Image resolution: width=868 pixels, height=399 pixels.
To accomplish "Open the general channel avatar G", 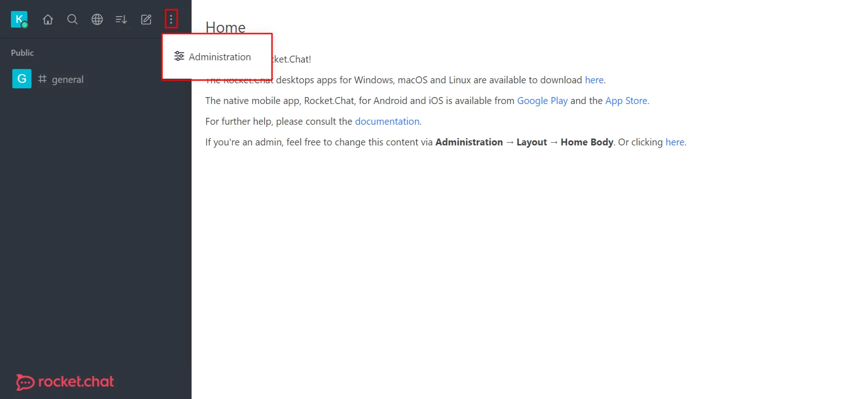I will [22, 79].
